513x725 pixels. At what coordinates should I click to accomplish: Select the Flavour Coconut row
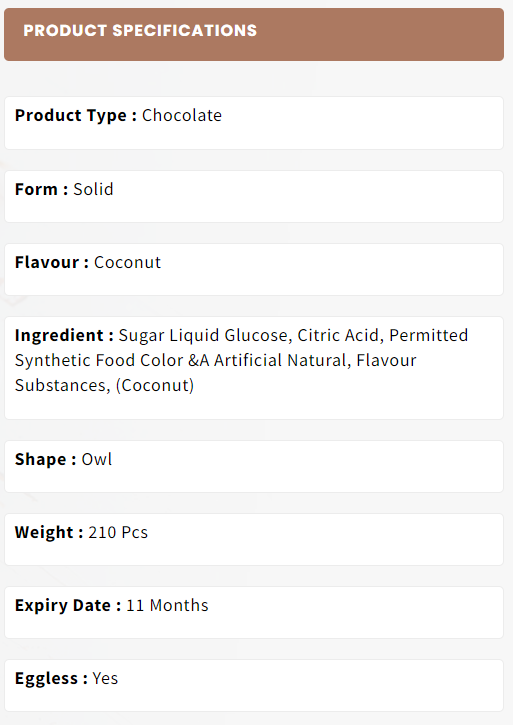[x=254, y=270]
